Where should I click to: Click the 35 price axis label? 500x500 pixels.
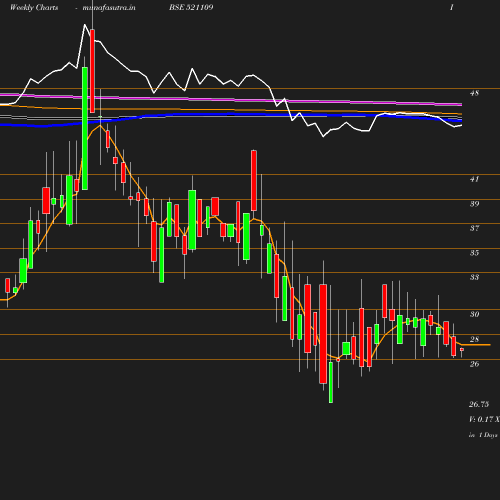474,253
